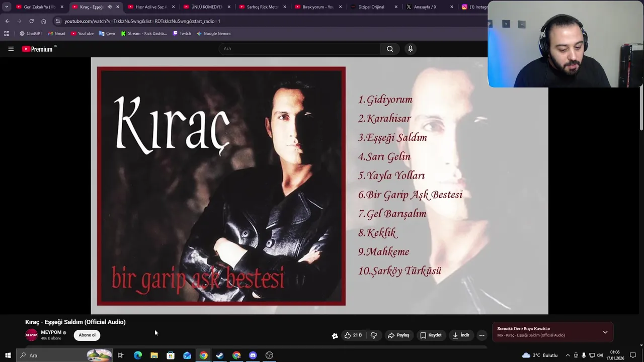
Task: Open MEYPOM channel avatar
Action: tap(31, 335)
